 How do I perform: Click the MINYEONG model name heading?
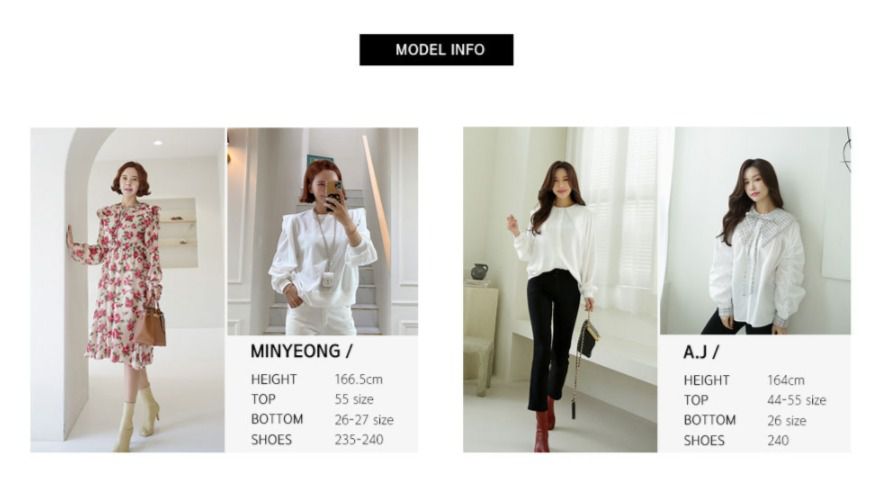(301, 351)
